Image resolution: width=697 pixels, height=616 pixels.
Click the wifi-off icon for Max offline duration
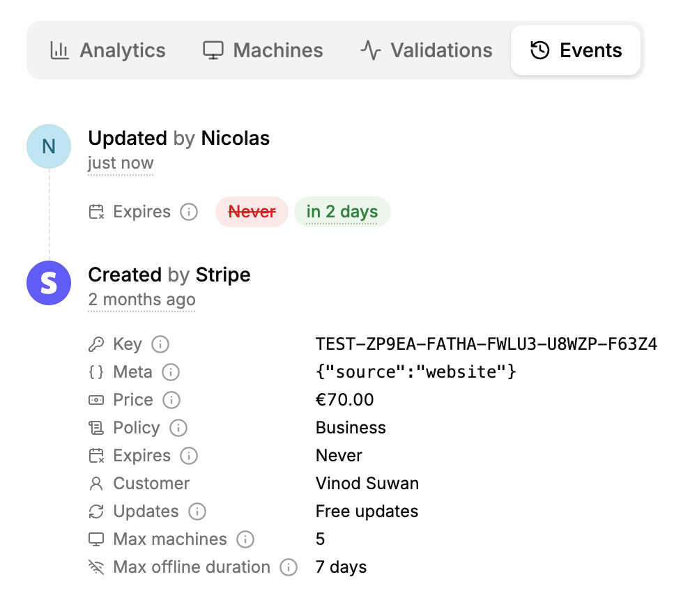[x=96, y=567]
